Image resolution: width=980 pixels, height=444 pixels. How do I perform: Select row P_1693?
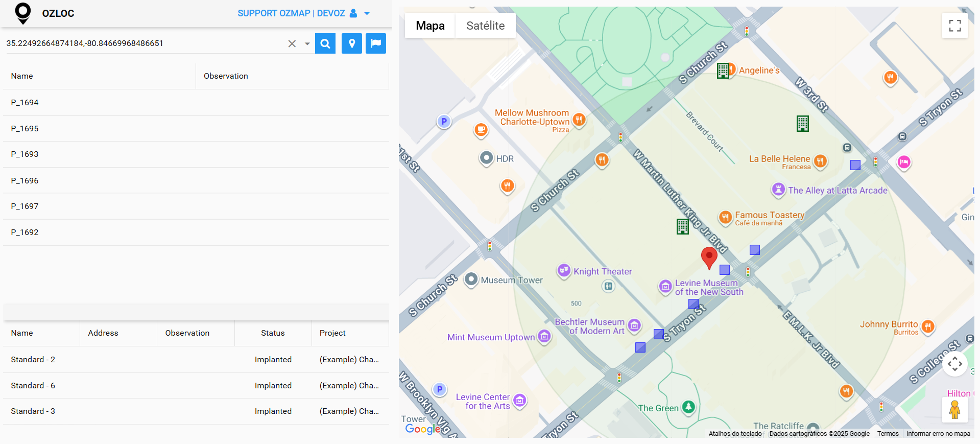[196, 154]
